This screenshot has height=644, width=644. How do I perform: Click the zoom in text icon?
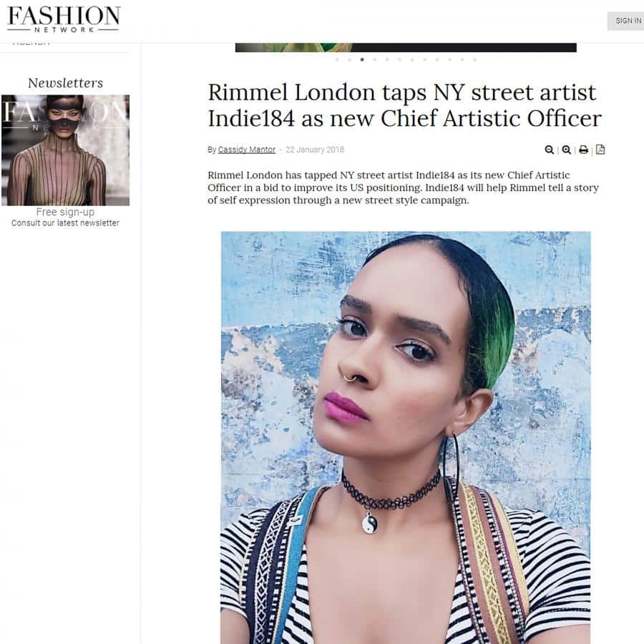point(567,150)
